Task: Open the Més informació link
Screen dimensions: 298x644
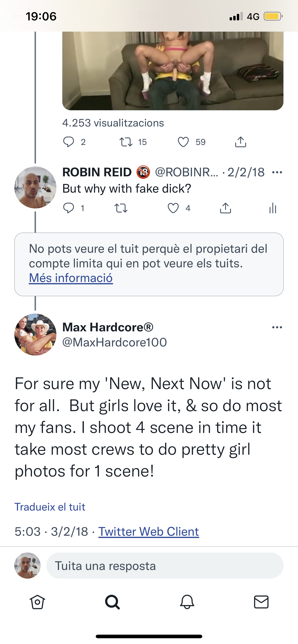Action: [x=71, y=278]
